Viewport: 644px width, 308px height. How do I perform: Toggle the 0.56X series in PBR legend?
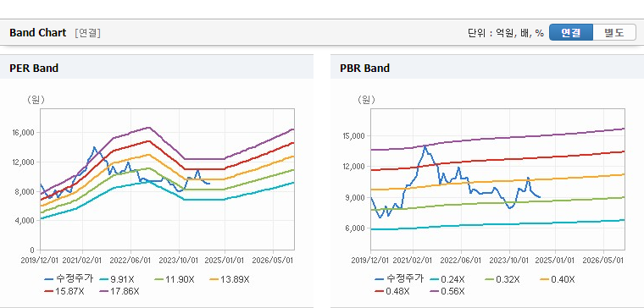447,291
